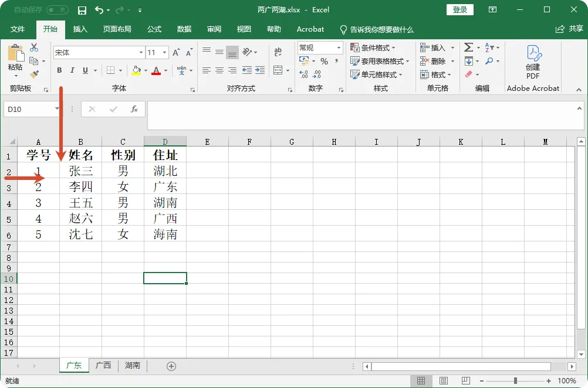This screenshot has height=388, width=588.
Task: Switch to the Formulas tab
Action: pos(154,29)
